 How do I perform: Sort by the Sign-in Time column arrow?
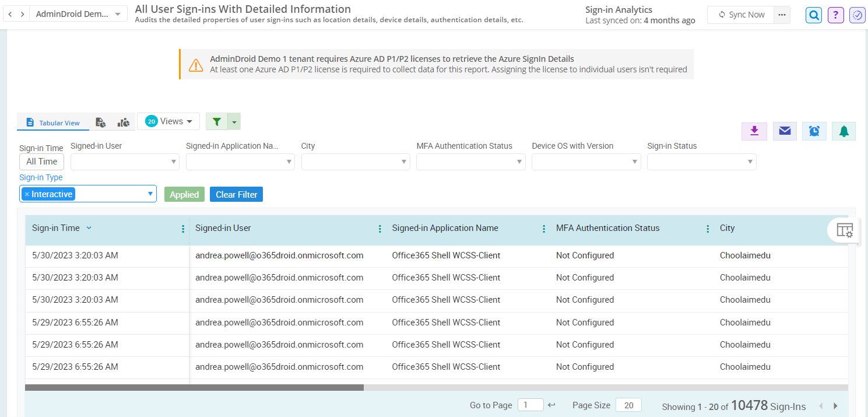89,228
